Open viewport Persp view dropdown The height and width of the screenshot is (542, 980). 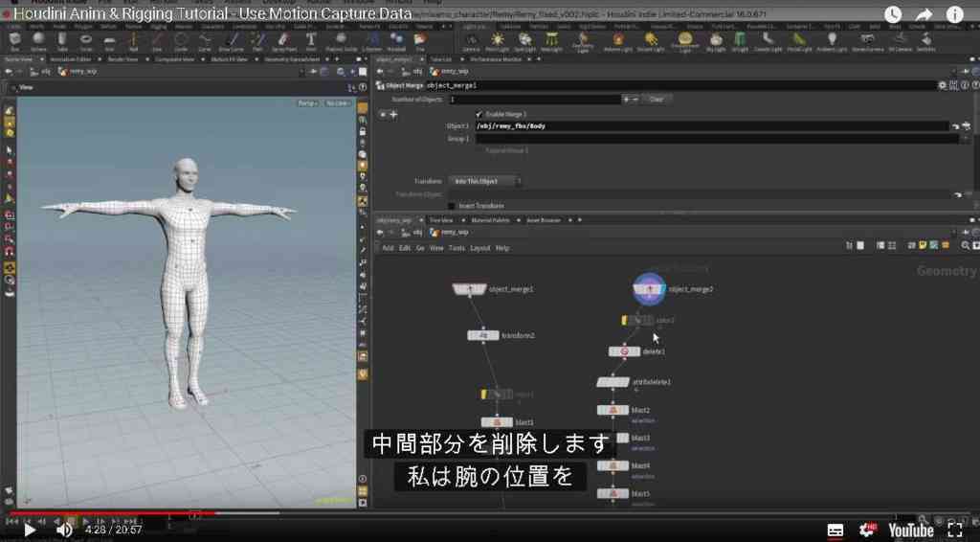[x=307, y=103]
